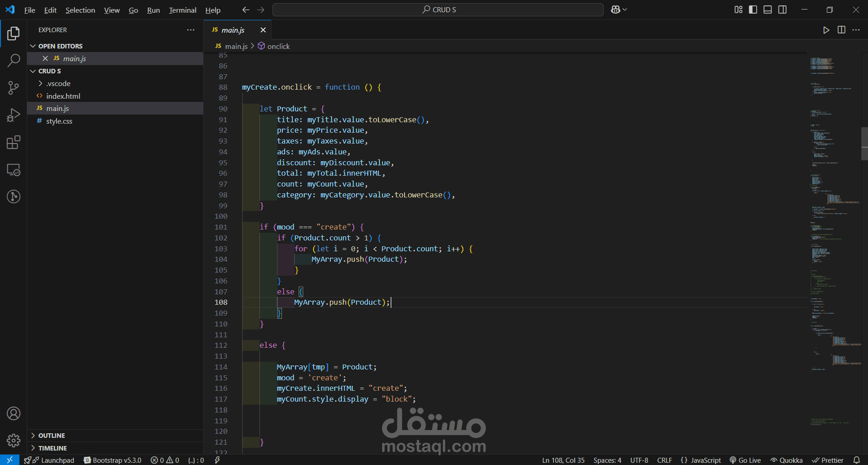Open notifications bell
The image size is (868, 465).
click(856, 460)
